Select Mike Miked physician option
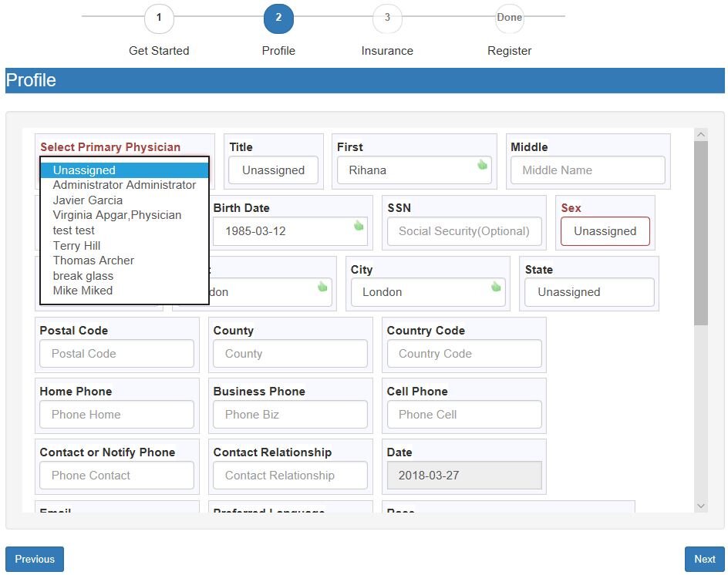Image resolution: width=728 pixels, height=575 pixels. [124, 291]
